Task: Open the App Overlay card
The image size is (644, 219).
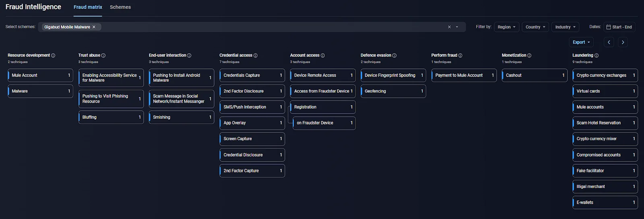Action: pos(252,123)
